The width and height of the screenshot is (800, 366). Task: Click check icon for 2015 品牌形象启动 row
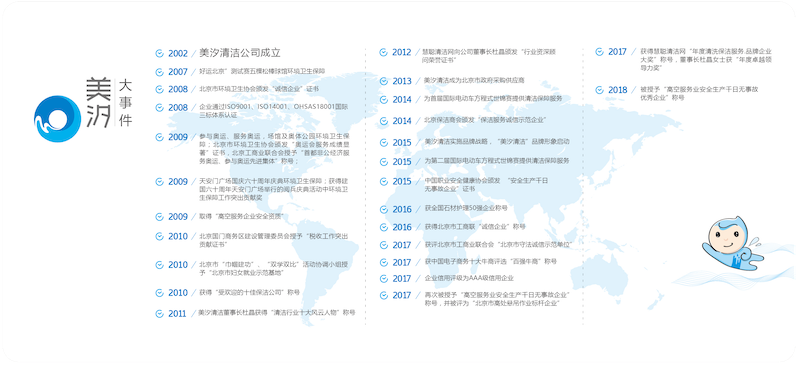click(383, 142)
